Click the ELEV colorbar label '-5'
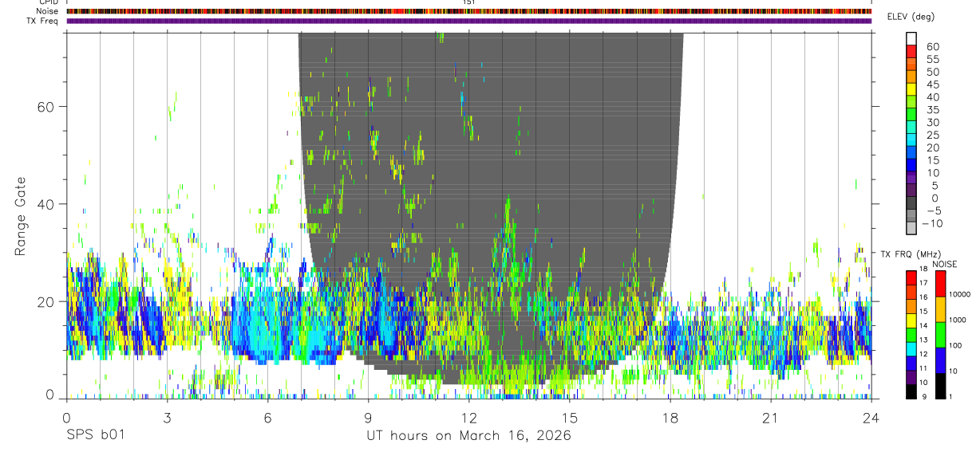The image size is (980, 452). [x=934, y=211]
